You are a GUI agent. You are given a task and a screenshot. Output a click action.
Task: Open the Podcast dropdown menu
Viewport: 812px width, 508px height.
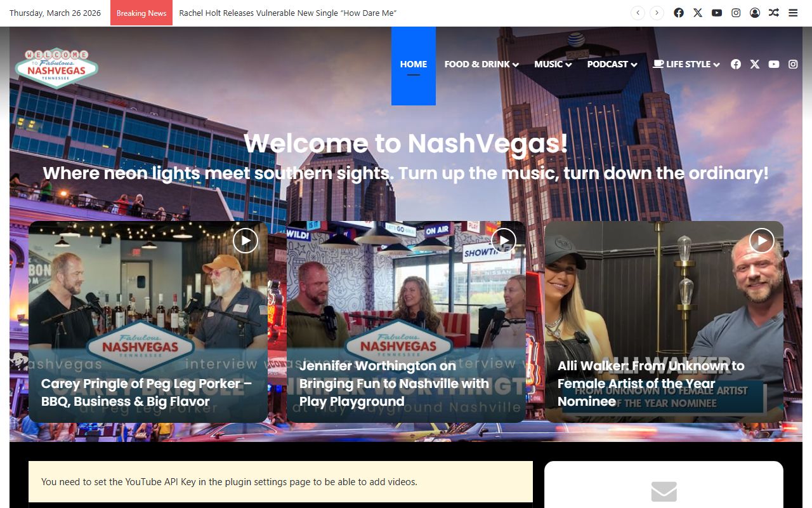pyautogui.click(x=612, y=64)
